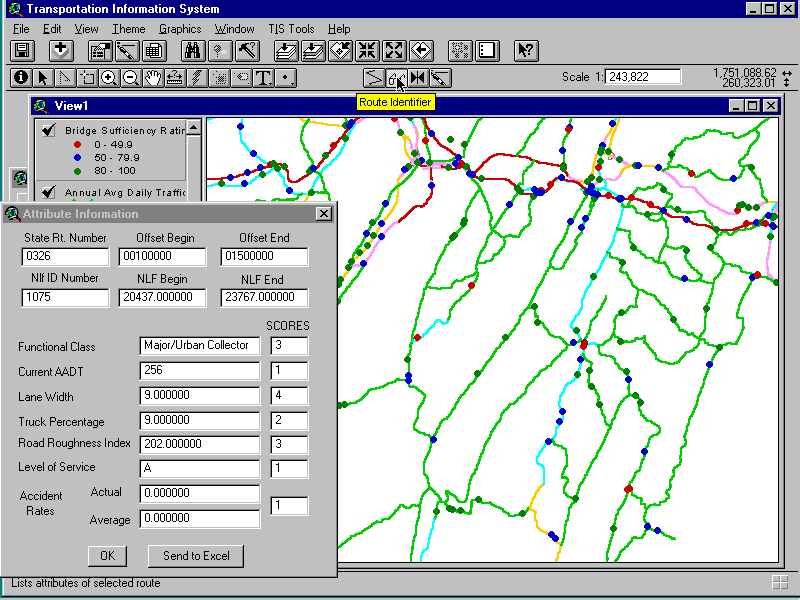Viewport: 800px width, 600px height.
Task: Click the binoculars Find icon
Action: (194, 51)
